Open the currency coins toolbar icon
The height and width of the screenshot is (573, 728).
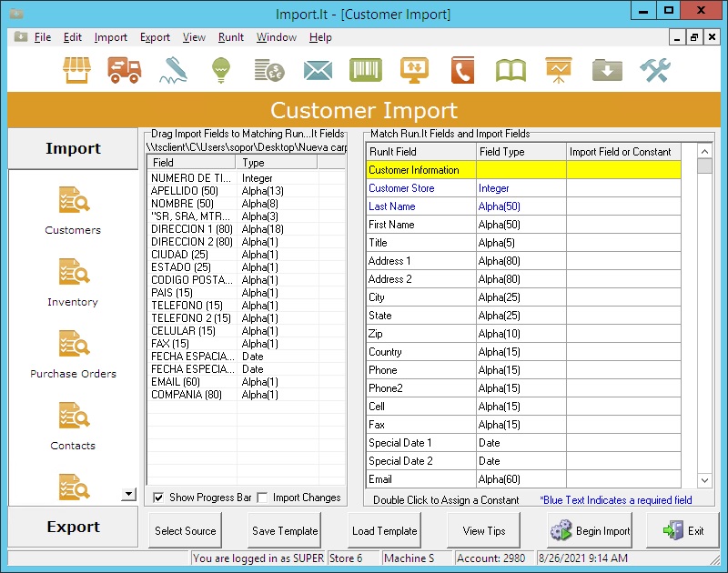269,71
